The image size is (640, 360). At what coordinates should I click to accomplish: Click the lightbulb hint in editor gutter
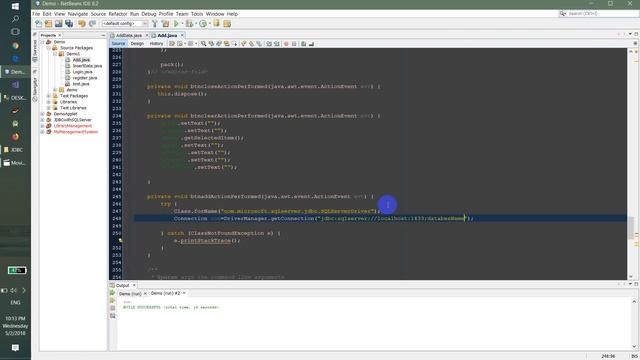pos(120,240)
